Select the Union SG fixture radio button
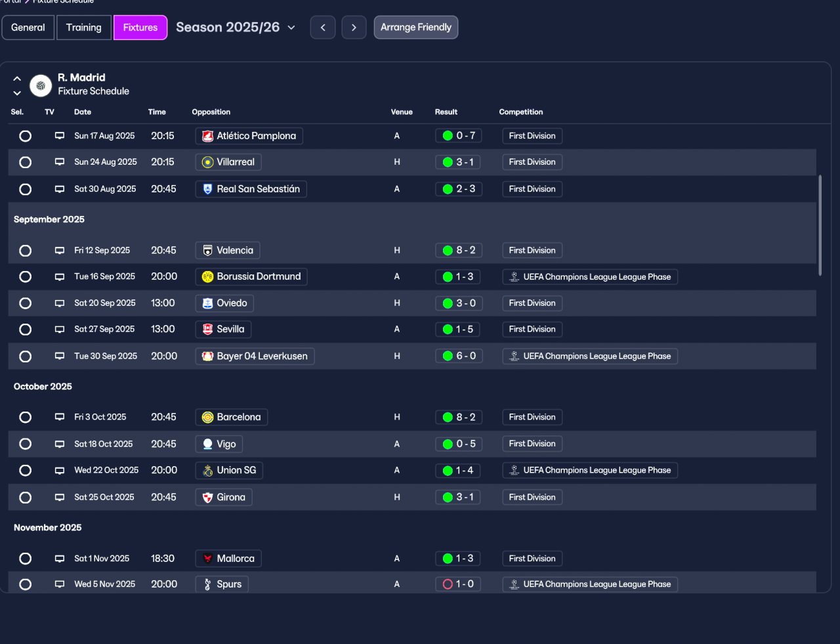The width and height of the screenshot is (840, 644). [x=26, y=470]
